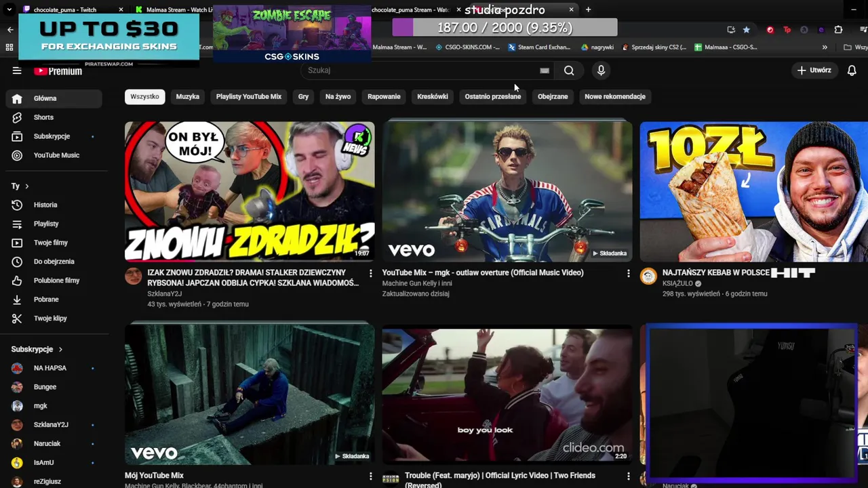
Task: Open Steam Card Exchange bookmark
Action: click(x=539, y=47)
